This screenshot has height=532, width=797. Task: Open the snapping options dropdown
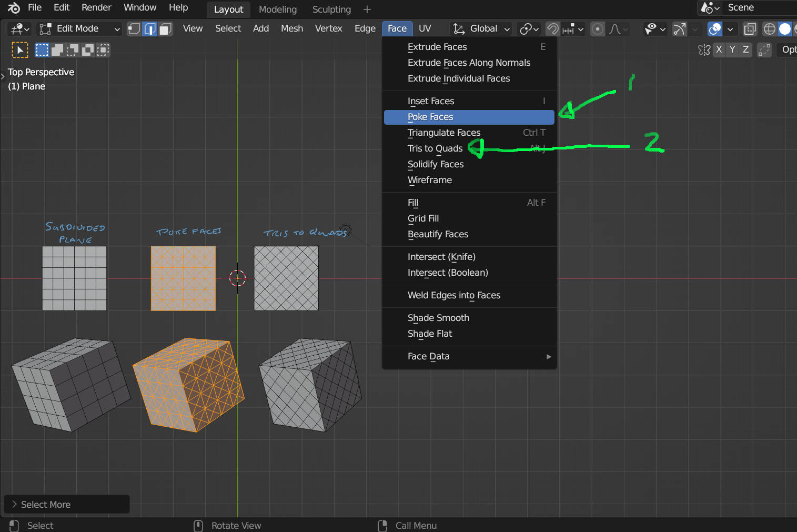pos(573,28)
